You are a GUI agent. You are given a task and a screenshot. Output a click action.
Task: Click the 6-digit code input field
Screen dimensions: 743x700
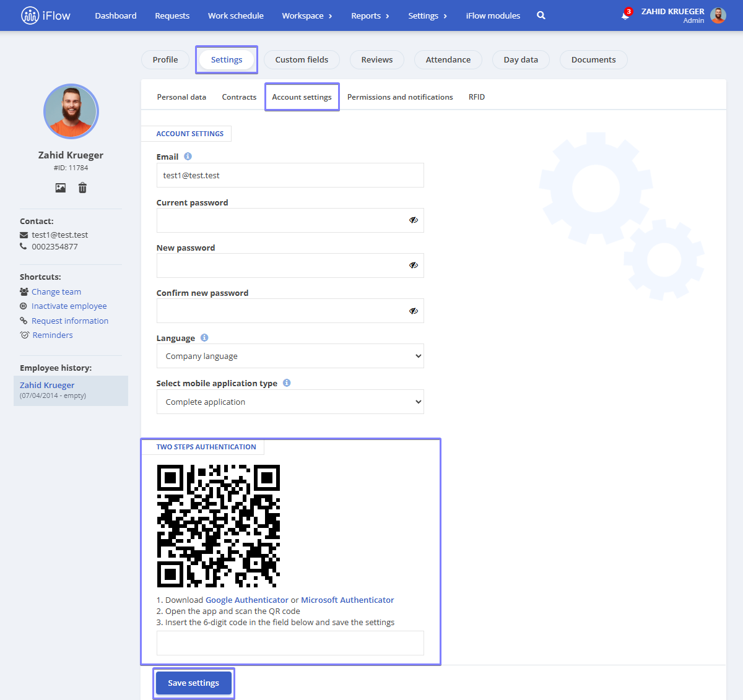pyautogui.click(x=290, y=643)
